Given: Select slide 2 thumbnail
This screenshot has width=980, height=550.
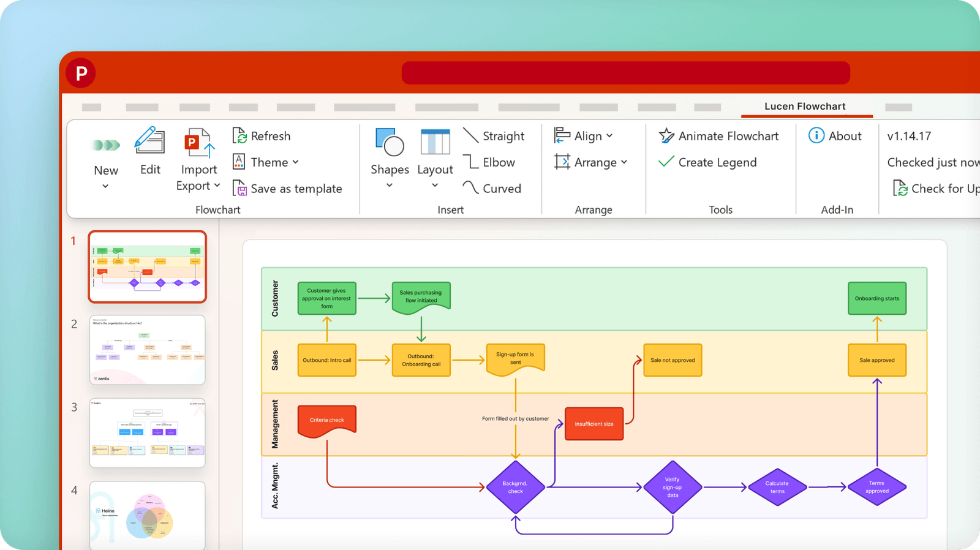Looking at the screenshot, I should (148, 350).
